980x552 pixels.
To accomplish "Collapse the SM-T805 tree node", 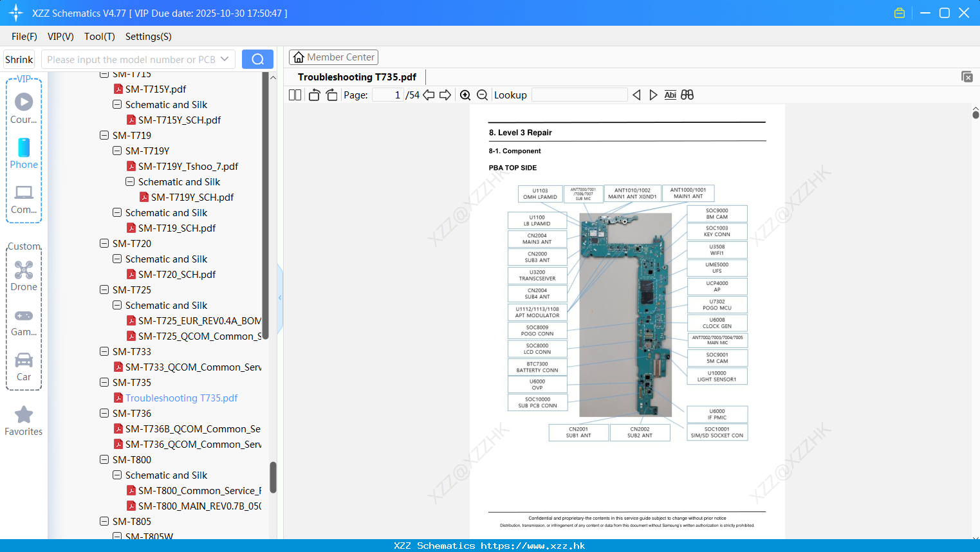I will [104, 521].
